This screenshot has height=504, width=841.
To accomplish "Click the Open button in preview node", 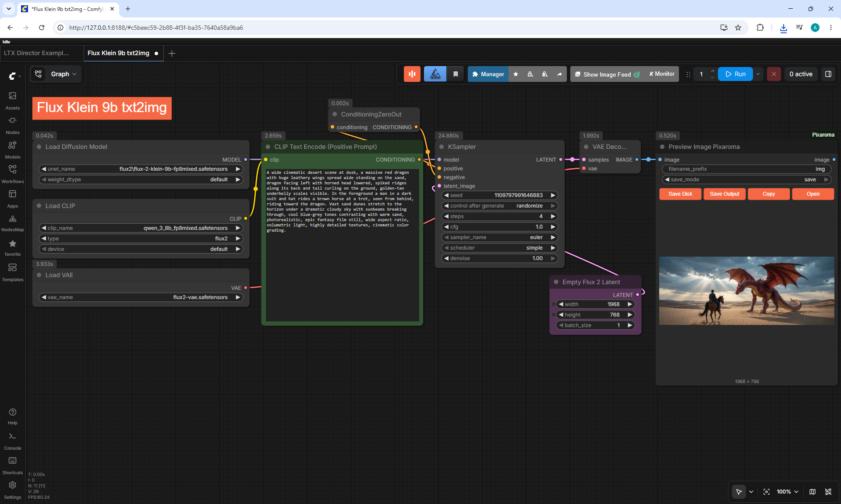I will [x=813, y=194].
